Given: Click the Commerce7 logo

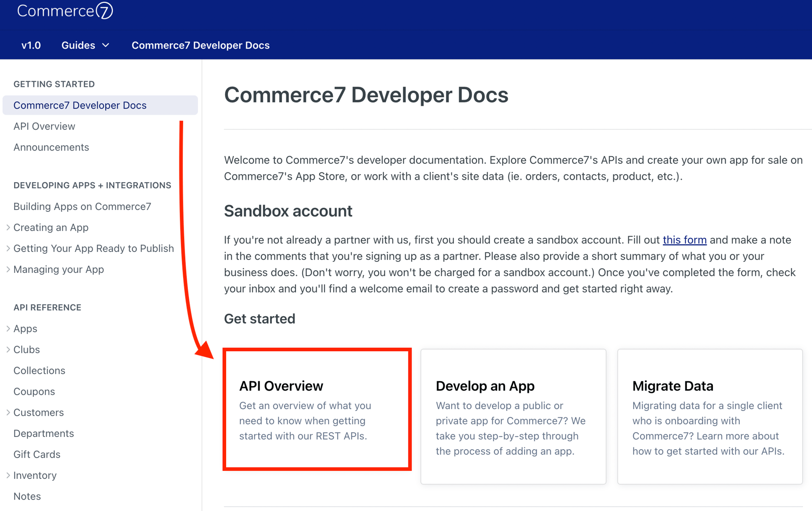Looking at the screenshot, I should pos(65,11).
